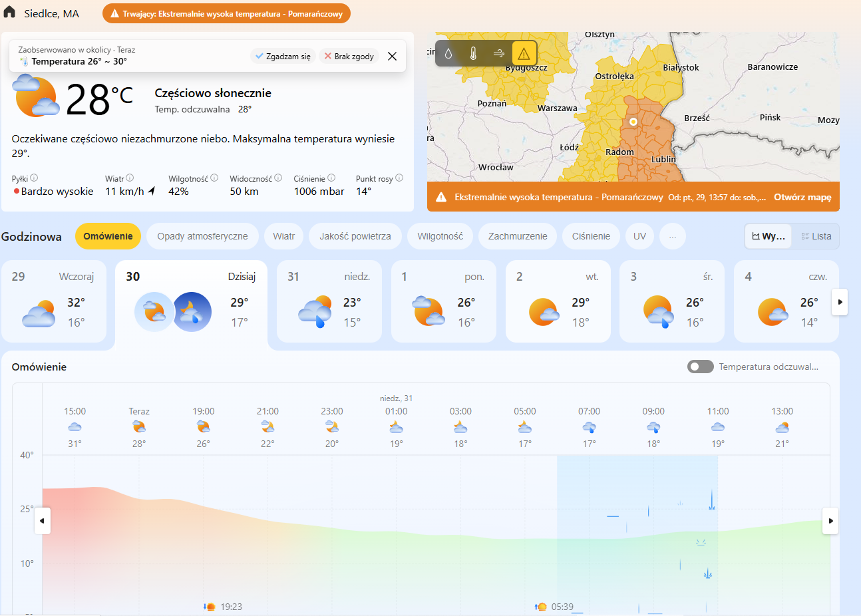Select the wind map layer icon
The image size is (861, 616).
point(498,54)
